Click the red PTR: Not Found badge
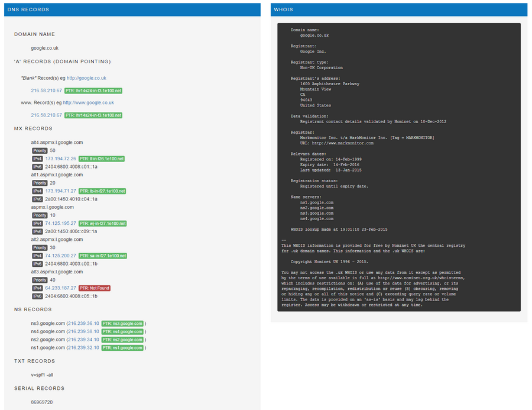The height and width of the screenshot is (410, 532). [95, 288]
